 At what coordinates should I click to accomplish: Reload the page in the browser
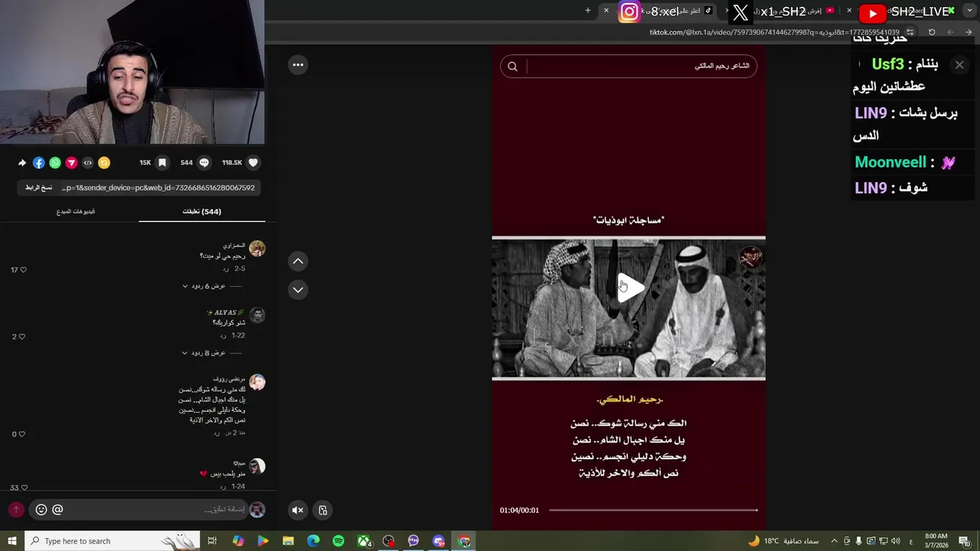pos(932,32)
